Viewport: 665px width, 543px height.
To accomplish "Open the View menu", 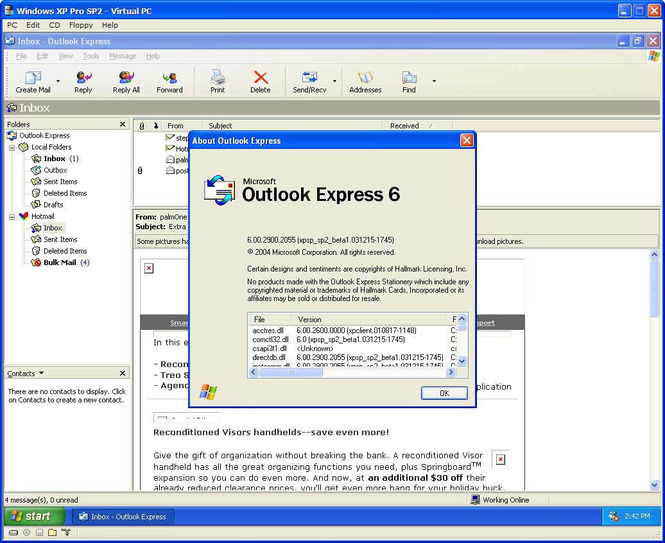I will (x=65, y=56).
